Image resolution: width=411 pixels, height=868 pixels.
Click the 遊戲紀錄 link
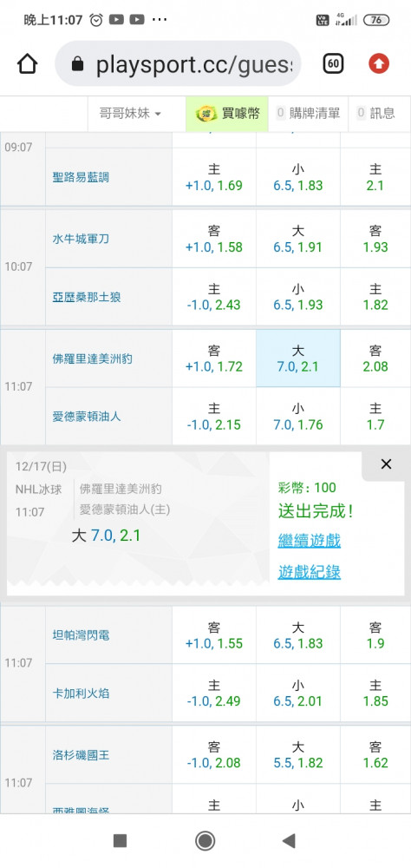tap(310, 572)
